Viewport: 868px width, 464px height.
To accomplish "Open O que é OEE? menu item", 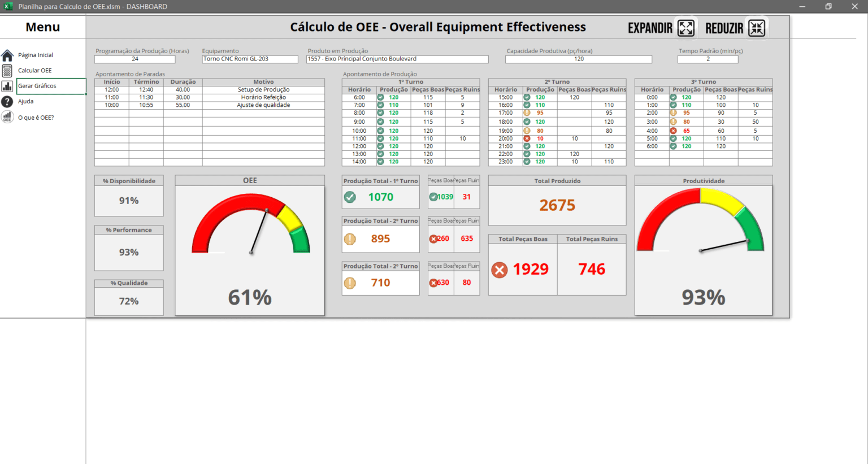I will [x=36, y=118].
